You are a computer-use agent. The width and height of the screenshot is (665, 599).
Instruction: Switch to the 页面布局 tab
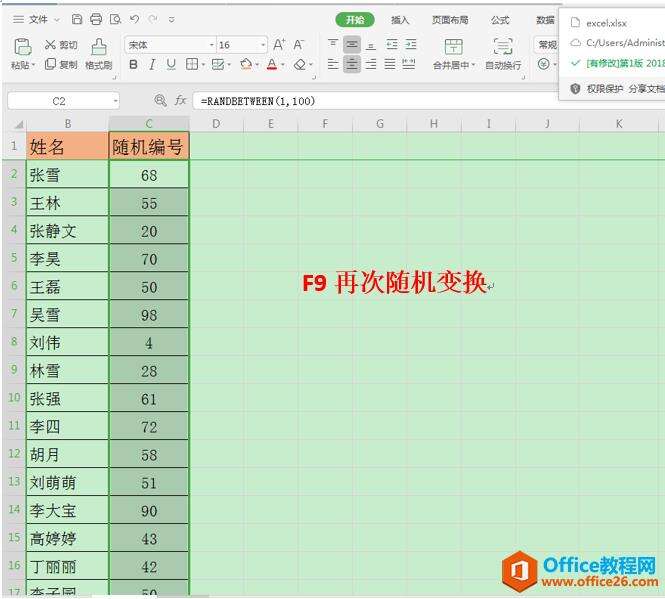click(450, 20)
